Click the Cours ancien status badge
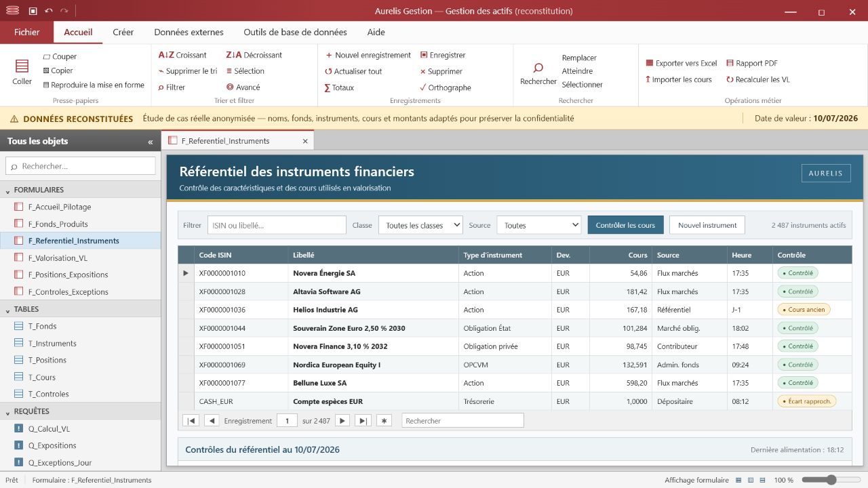The image size is (868, 488). [x=804, y=310]
